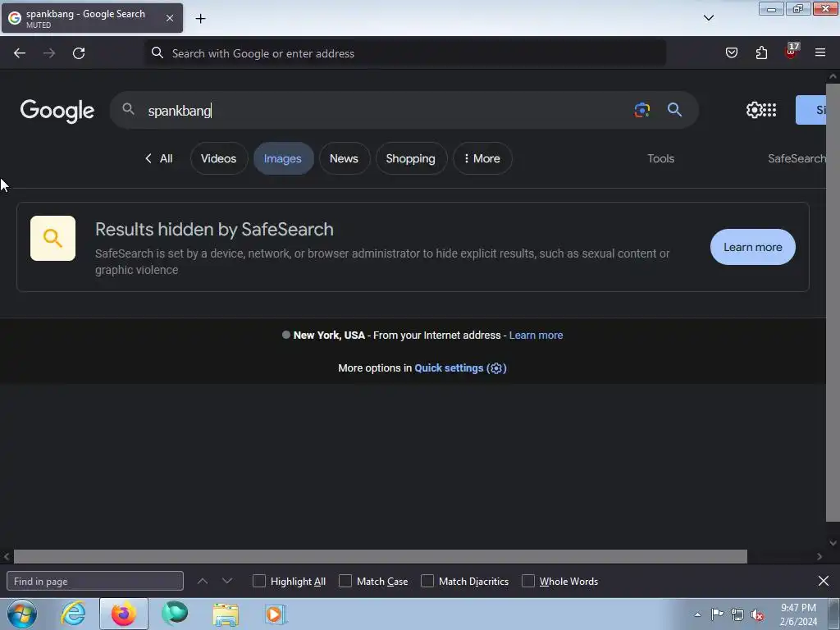Open Google Quick settings gear
The width and height of the screenshot is (840, 630).
754,110
